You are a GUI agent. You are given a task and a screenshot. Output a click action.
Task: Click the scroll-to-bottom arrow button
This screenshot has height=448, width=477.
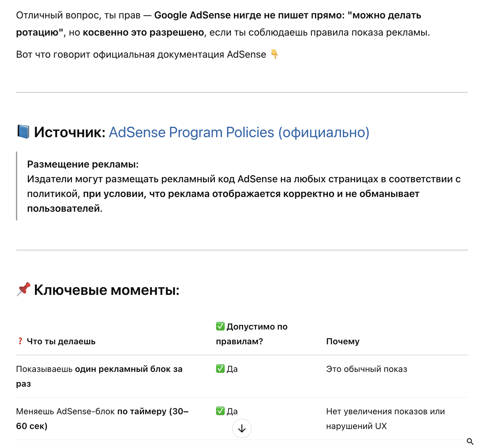(x=242, y=428)
